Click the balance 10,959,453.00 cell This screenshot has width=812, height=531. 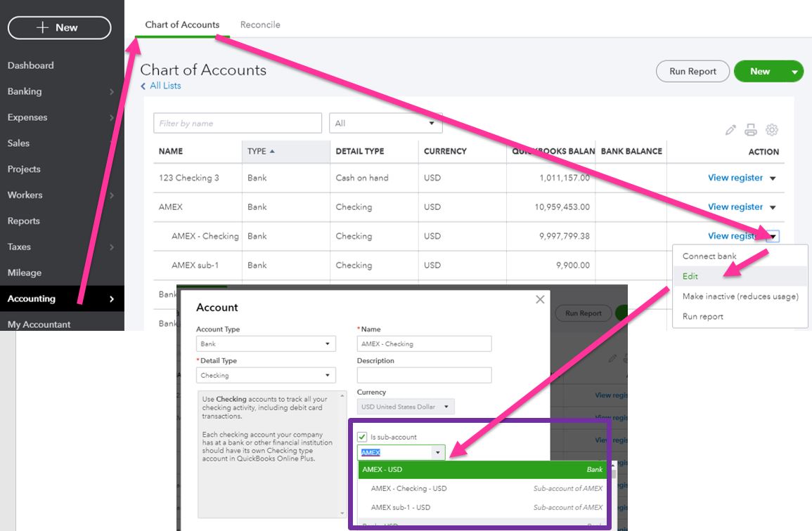point(562,207)
